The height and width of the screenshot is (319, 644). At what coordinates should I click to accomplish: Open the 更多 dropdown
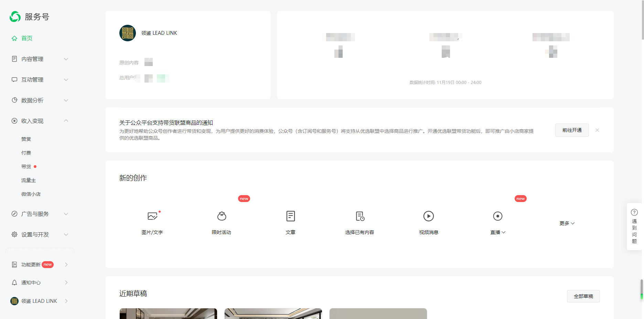pos(567,223)
